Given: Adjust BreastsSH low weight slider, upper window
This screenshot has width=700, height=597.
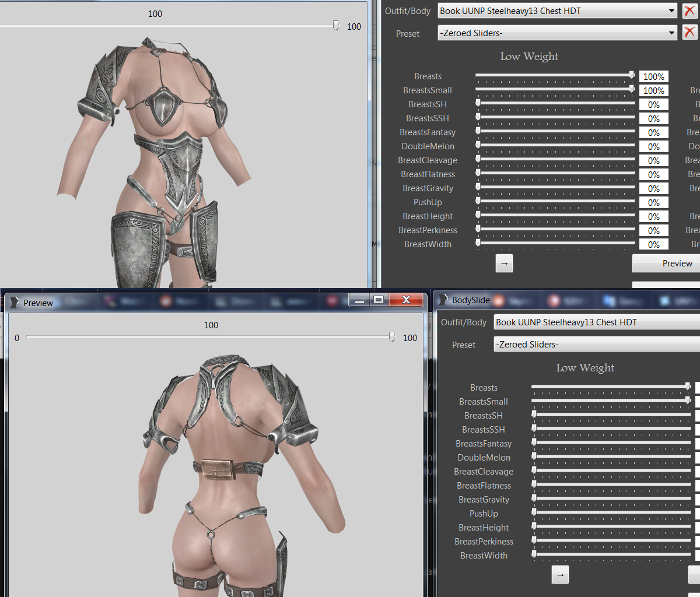Looking at the screenshot, I should click(x=555, y=104).
